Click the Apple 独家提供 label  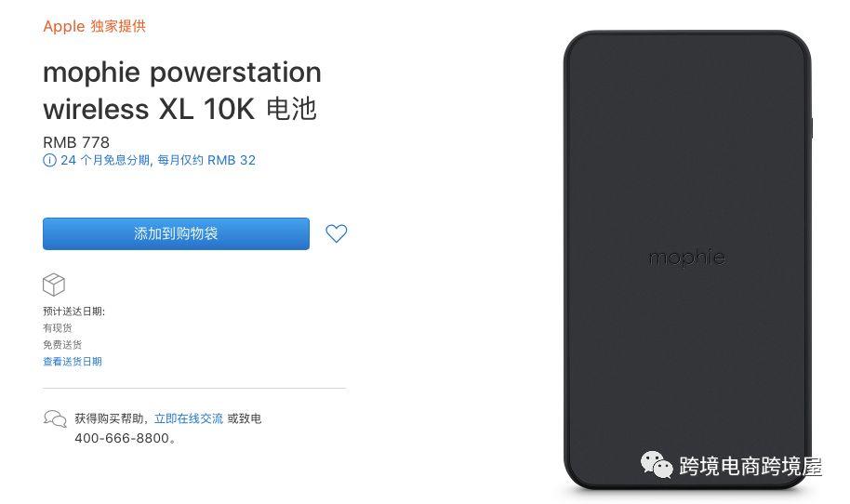pyautogui.click(x=94, y=26)
